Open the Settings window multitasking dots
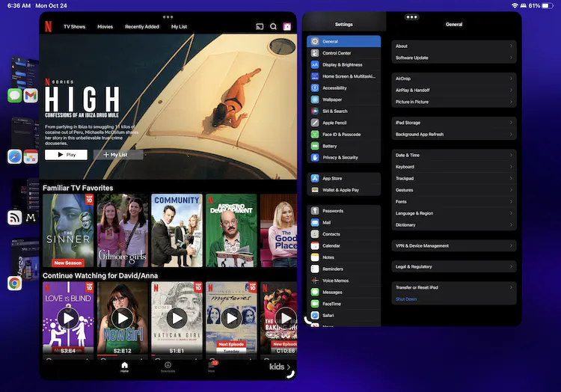The width and height of the screenshot is (561, 392). (412, 16)
